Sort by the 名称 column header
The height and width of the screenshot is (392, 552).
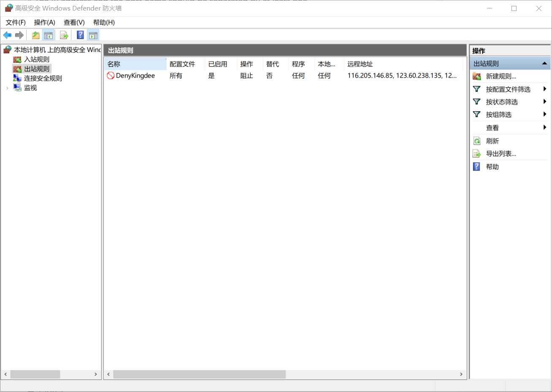135,64
